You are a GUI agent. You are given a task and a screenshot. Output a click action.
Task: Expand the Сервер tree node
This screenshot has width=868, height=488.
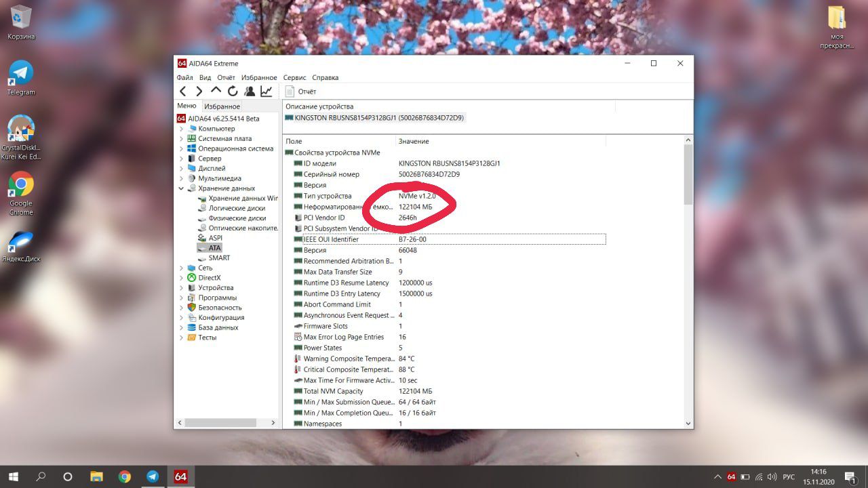pyautogui.click(x=181, y=159)
